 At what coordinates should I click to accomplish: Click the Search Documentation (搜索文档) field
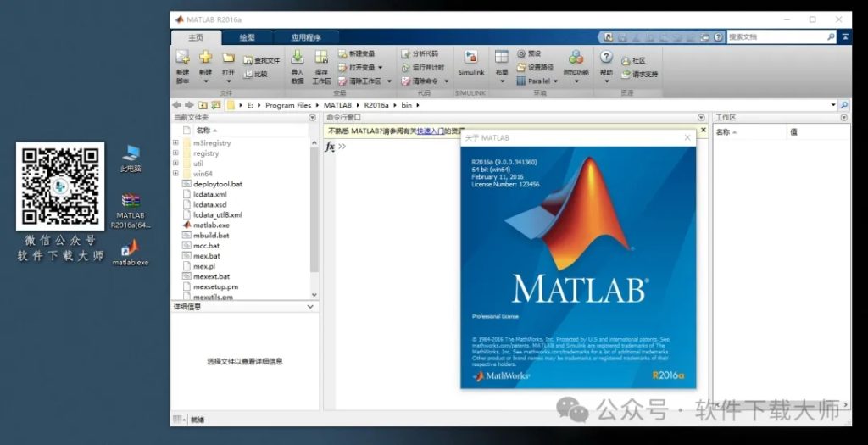(776, 37)
